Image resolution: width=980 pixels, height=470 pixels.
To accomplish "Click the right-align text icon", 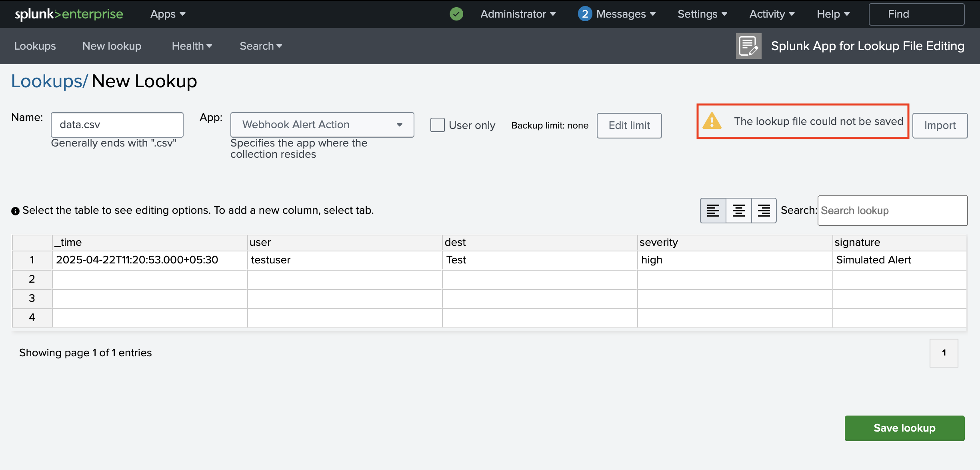I will point(764,211).
